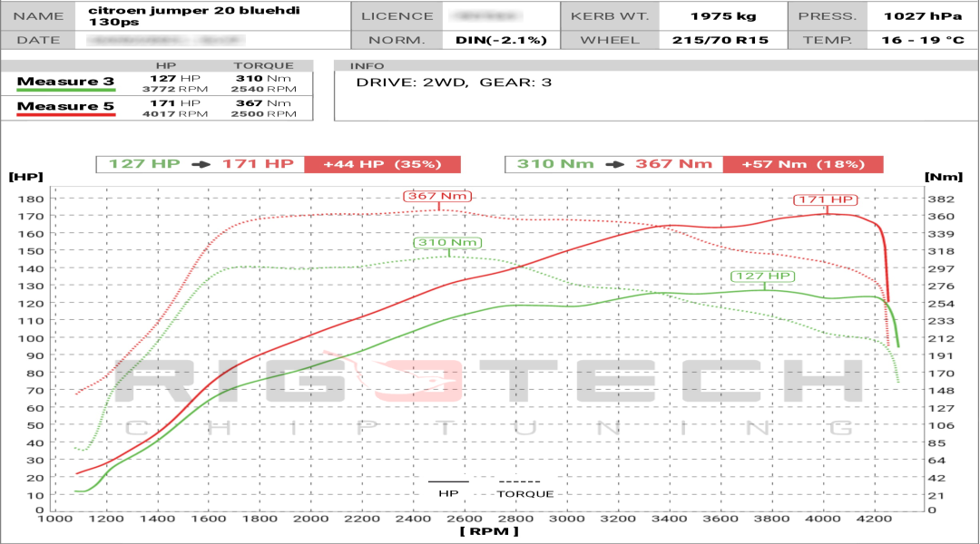Click the 4200 tick on RPM axis
This screenshot has width=980, height=544.
875,519
